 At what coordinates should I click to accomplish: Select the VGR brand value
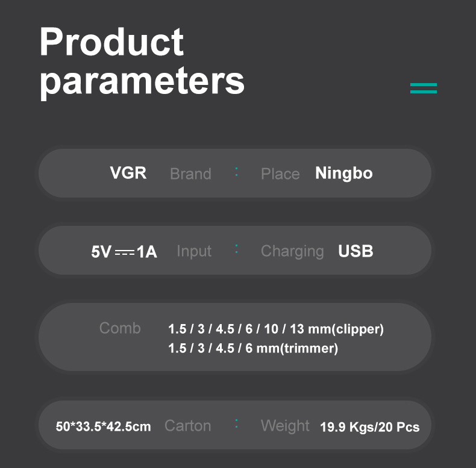click(x=128, y=173)
